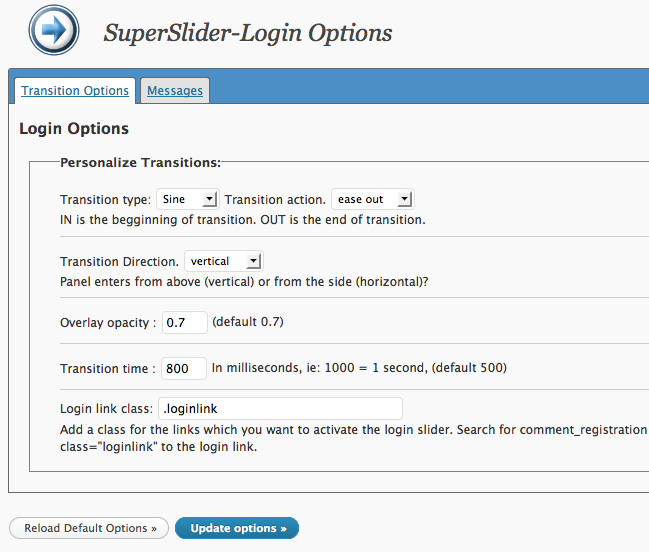This screenshot has width=649, height=552.
Task: Open the Transition Options tab
Action: point(75,90)
